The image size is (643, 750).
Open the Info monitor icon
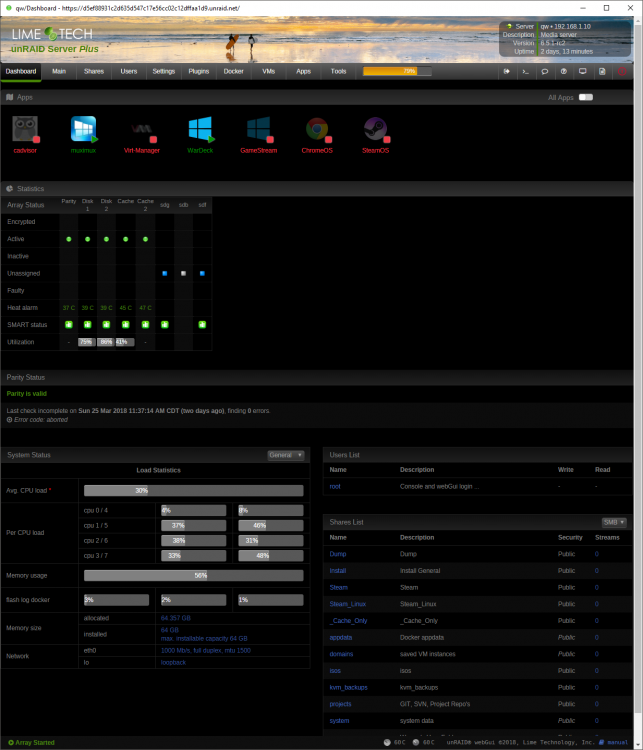point(583,71)
